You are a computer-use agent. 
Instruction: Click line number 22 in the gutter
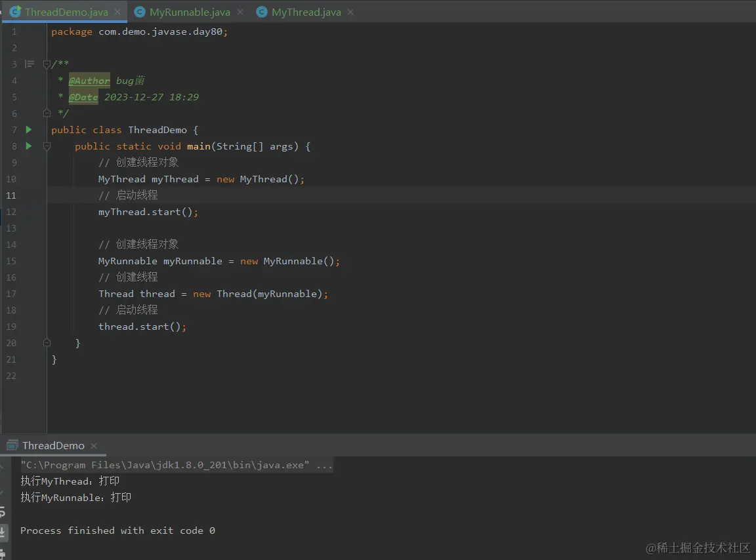[x=11, y=376]
